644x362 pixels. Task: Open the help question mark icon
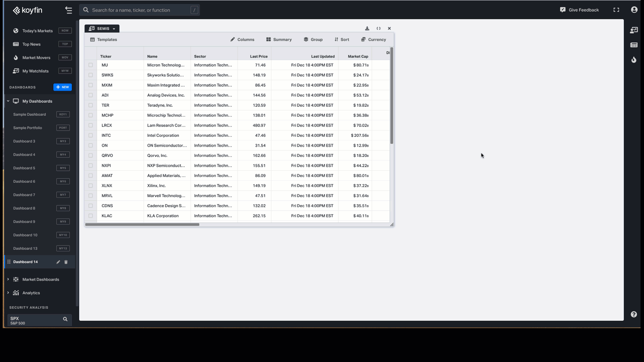(x=634, y=315)
